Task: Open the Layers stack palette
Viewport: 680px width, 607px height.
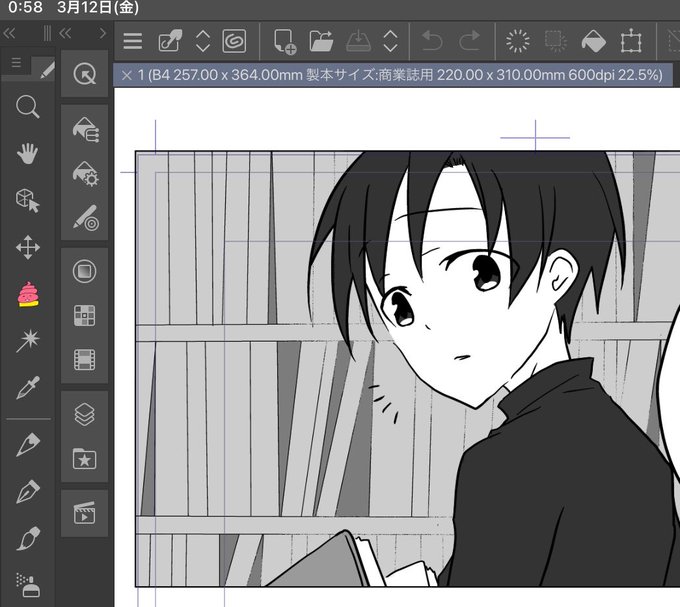Action: pos(85,415)
